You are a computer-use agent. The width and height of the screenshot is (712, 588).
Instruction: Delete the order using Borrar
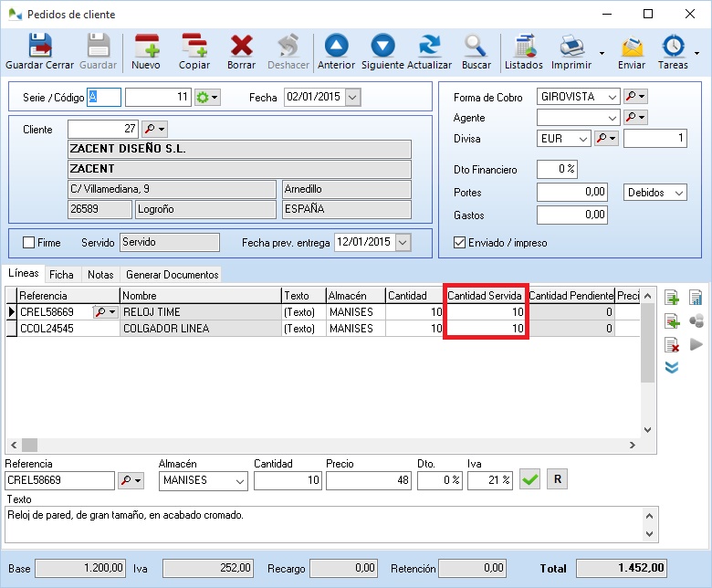pos(241,46)
